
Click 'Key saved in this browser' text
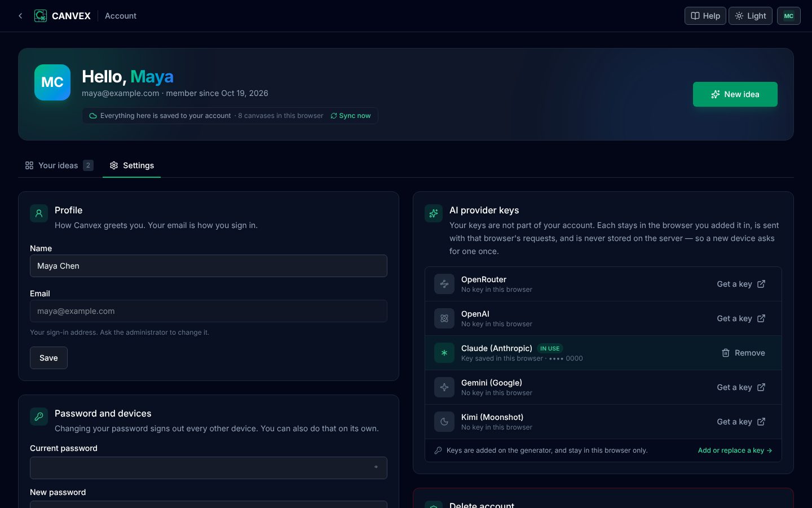click(x=502, y=358)
